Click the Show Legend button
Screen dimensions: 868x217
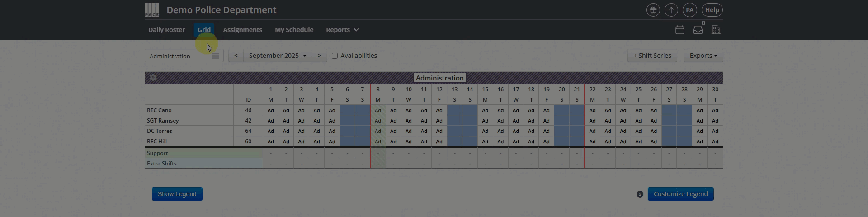click(x=177, y=194)
